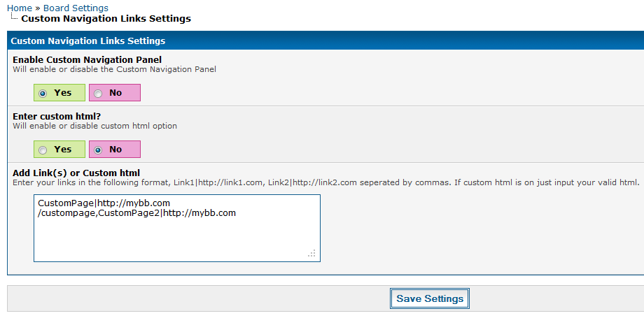Focus the links textarea containing CustomPage text

176,234
